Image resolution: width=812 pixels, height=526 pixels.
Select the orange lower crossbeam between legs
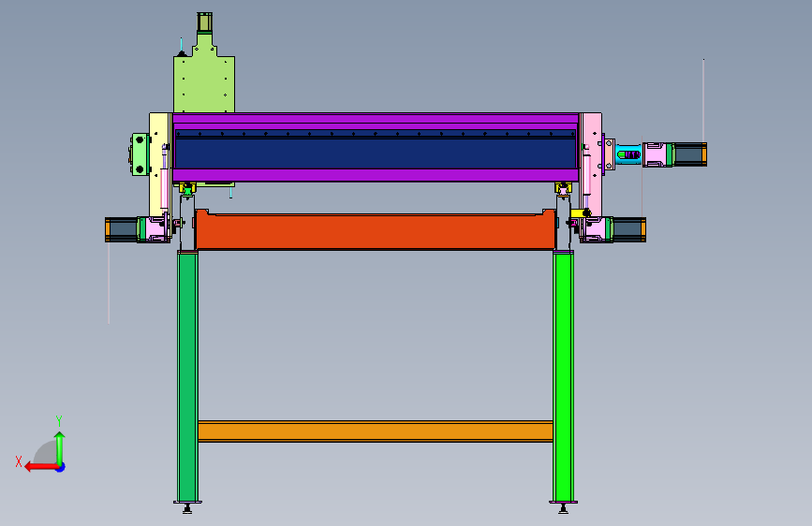click(x=376, y=431)
